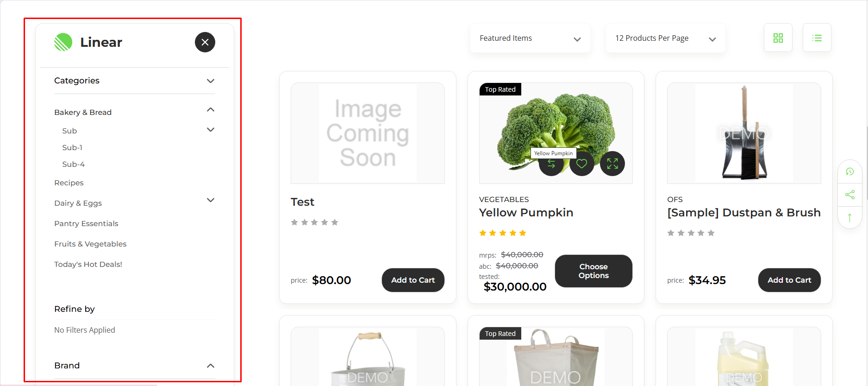Add Test product to cart

coord(413,280)
